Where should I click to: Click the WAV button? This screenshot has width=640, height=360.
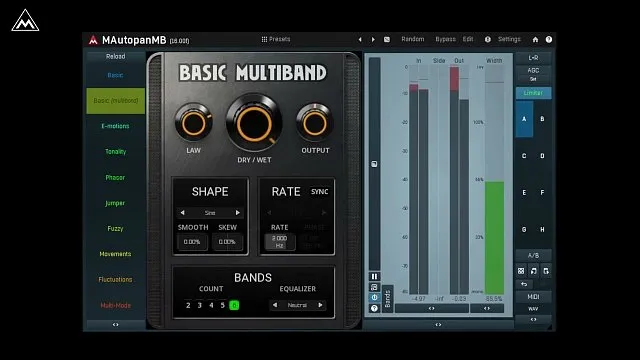pos(533,309)
